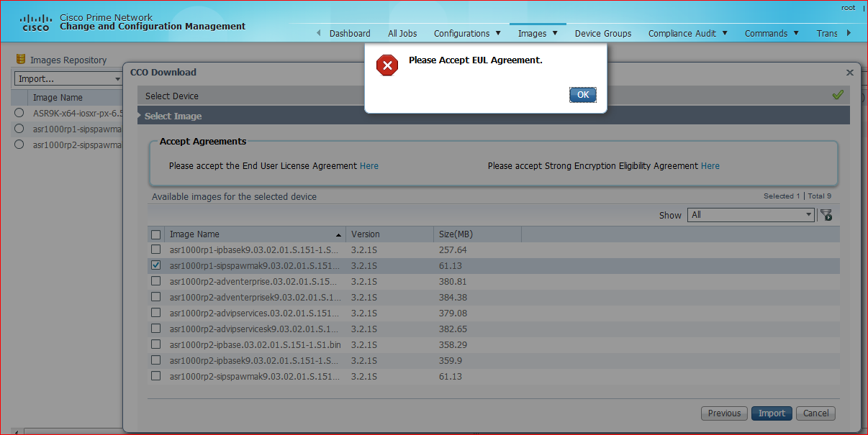Expand the Configurations menu arrow
Viewport: 868px width, 435px height.
498,33
